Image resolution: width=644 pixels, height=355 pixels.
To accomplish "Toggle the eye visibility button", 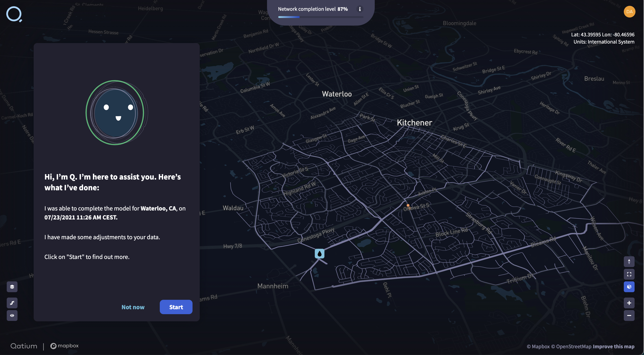I will [x=12, y=316].
